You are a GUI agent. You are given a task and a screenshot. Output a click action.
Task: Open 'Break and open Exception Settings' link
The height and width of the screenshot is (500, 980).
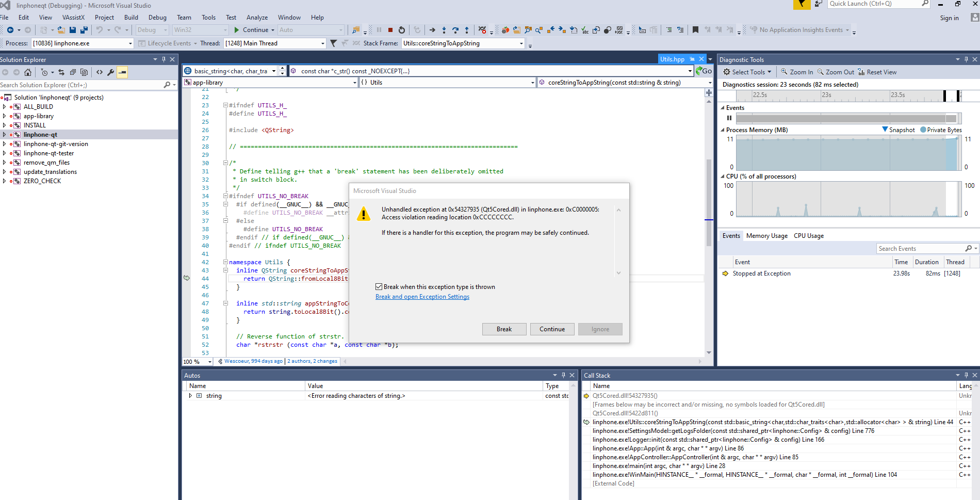click(422, 297)
